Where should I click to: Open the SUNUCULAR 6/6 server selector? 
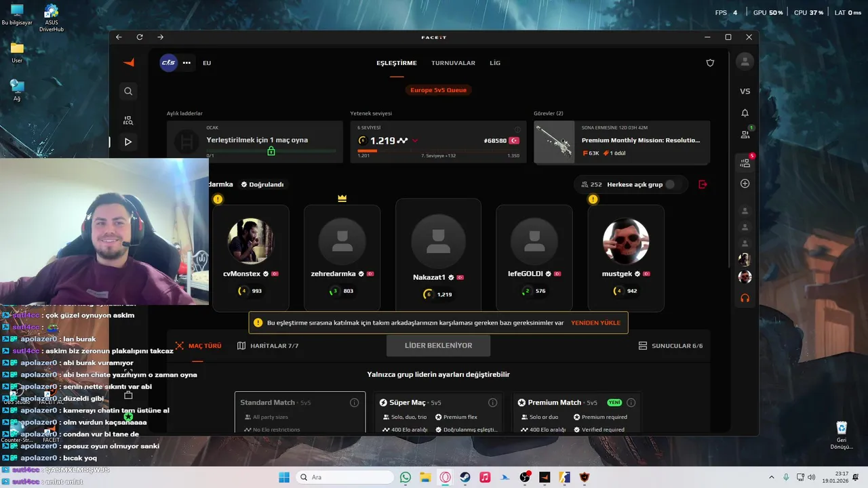click(x=671, y=346)
